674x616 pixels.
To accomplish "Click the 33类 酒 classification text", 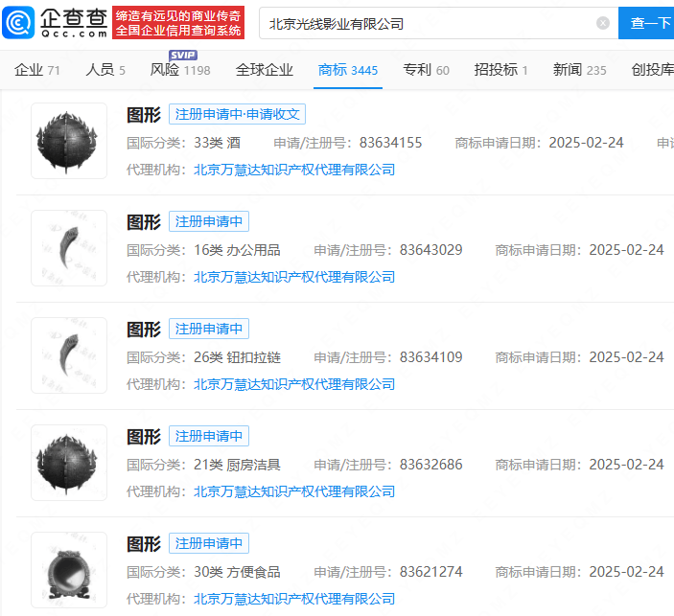I will [x=217, y=143].
